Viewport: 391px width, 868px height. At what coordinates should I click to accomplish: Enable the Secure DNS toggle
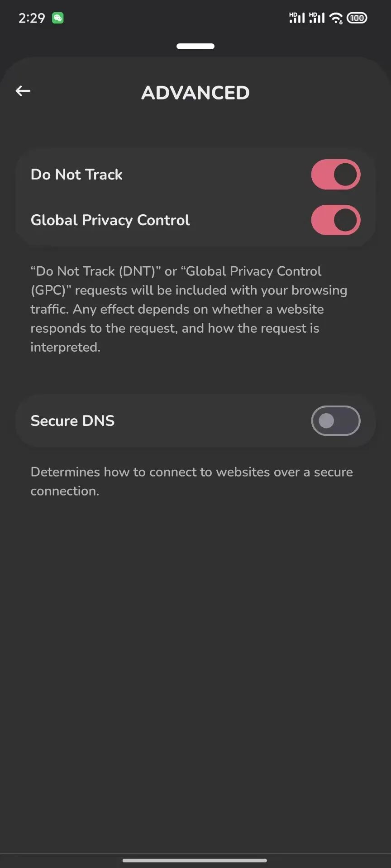click(335, 421)
